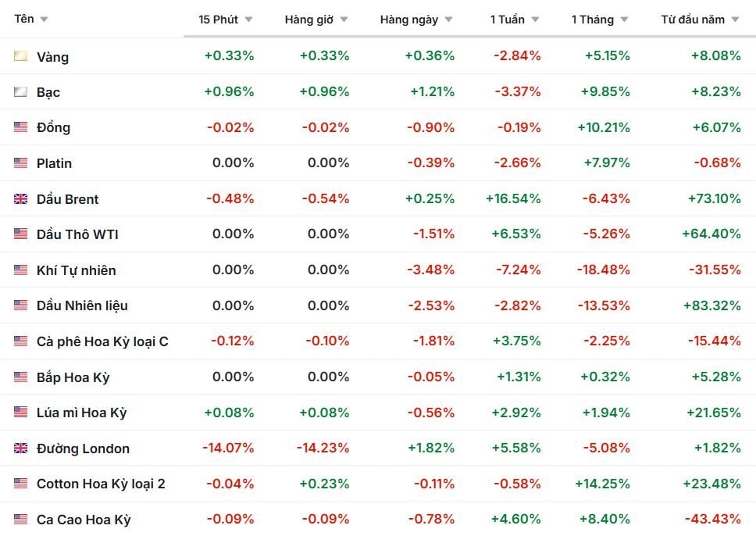Click the US flag next to Khí Tự nhiên
The height and width of the screenshot is (536, 756).
(21, 270)
